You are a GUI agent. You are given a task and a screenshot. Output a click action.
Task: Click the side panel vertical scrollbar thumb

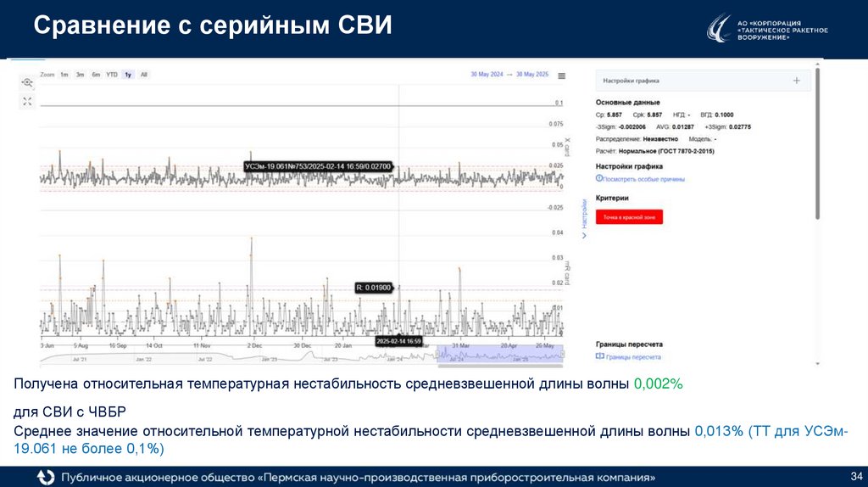click(817, 144)
